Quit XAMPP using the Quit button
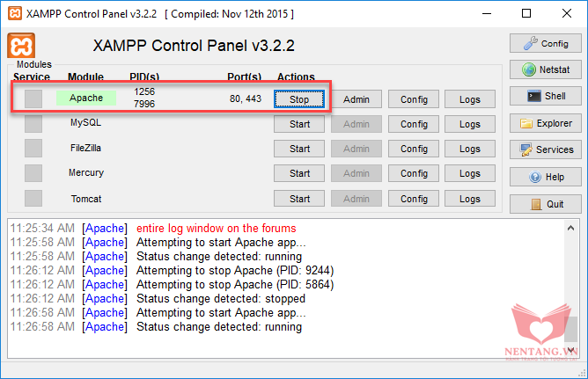Viewport: 588px width, 379px height. point(545,204)
